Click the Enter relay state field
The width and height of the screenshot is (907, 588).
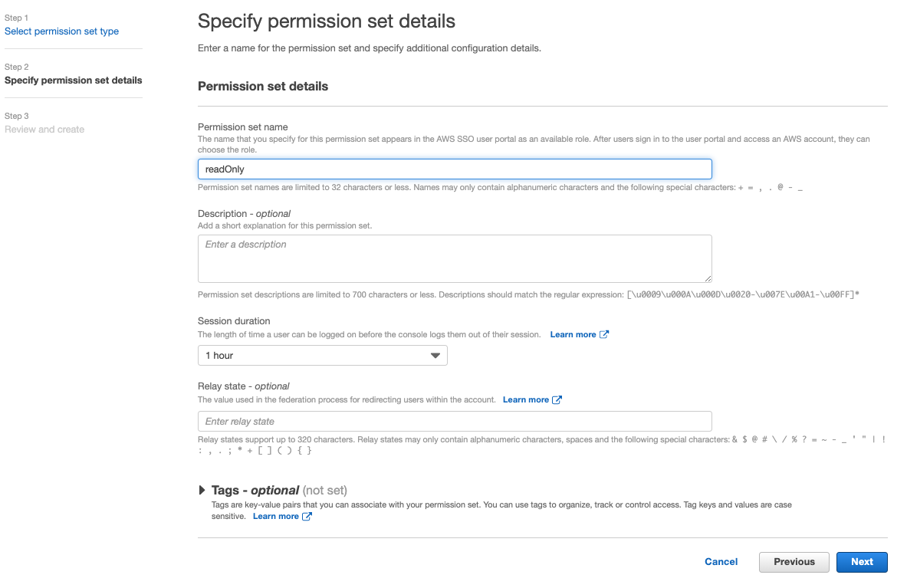(x=455, y=421)
